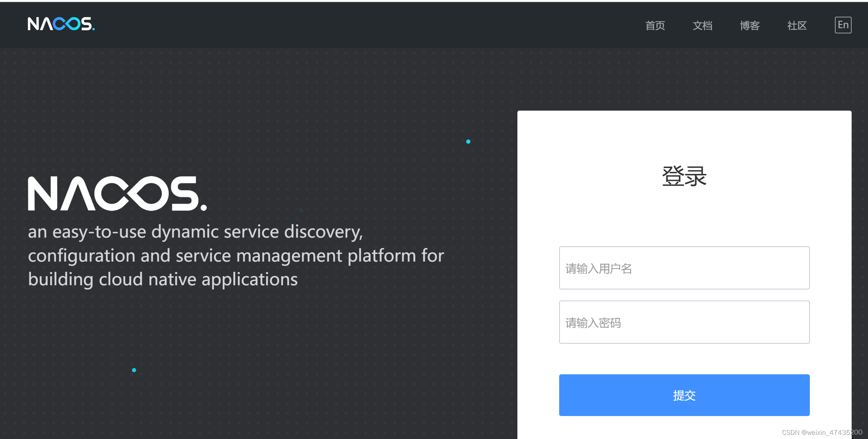Focus the 请输入密码 password field

(684, 322)
